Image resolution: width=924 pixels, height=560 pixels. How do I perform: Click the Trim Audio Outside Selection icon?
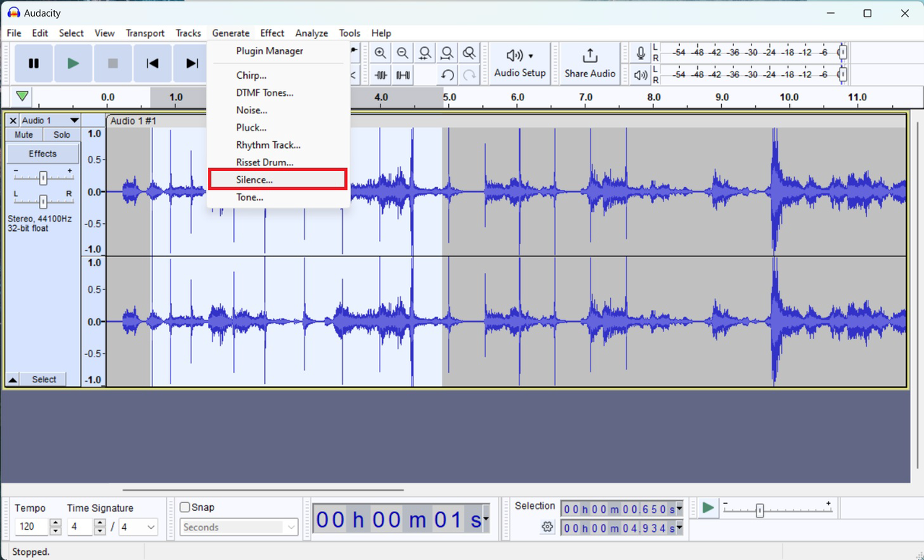click(380, 75)
